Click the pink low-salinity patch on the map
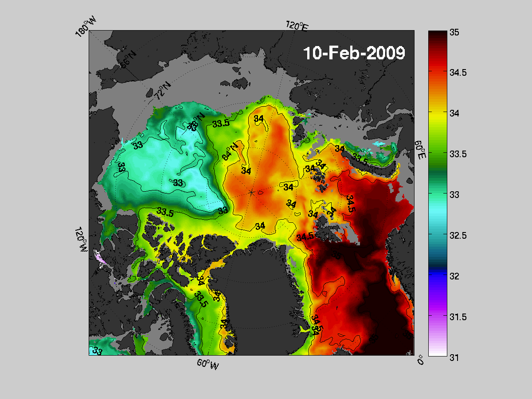The width and height of the screenshot is (532, 399). (x=99, y=258)
